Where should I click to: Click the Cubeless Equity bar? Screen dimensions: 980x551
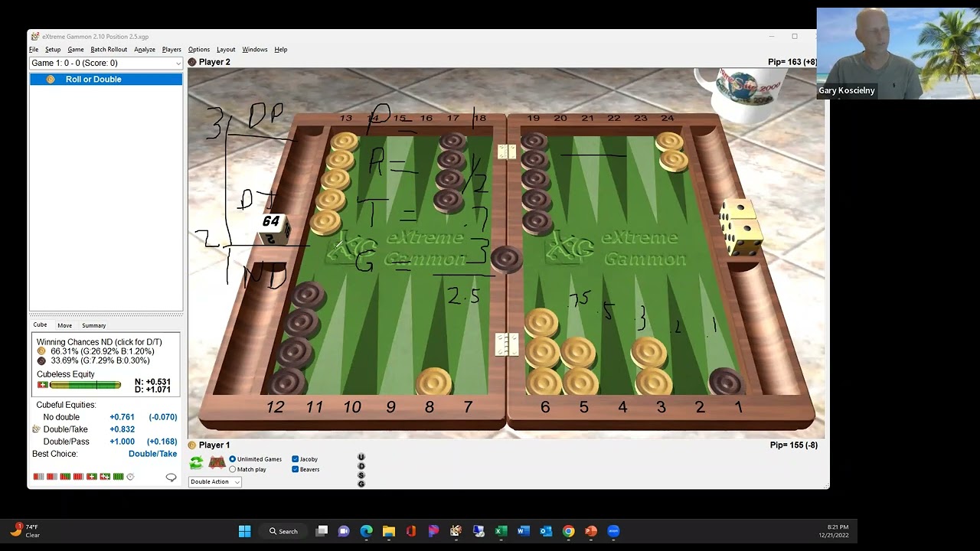tap(85, 385)
